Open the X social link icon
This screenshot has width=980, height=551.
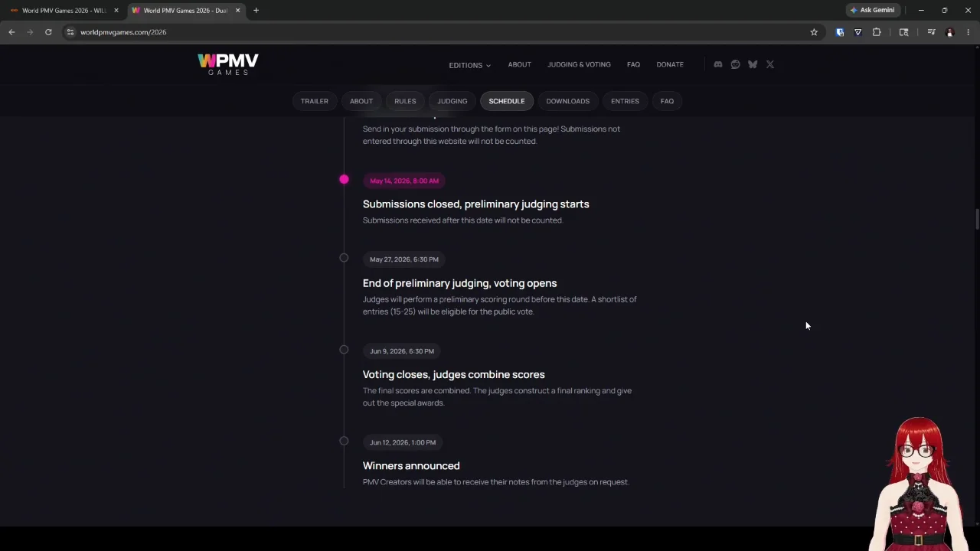click(x=770, y=64)
